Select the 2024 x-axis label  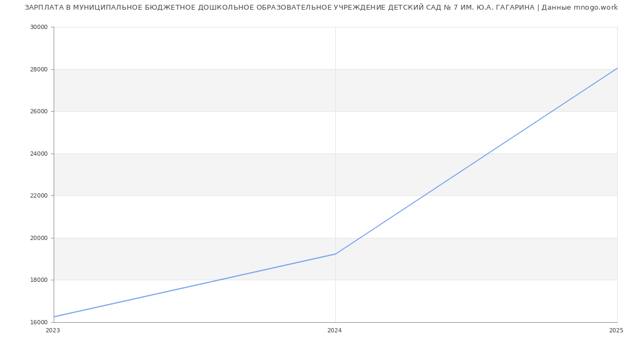pos(334,331)
